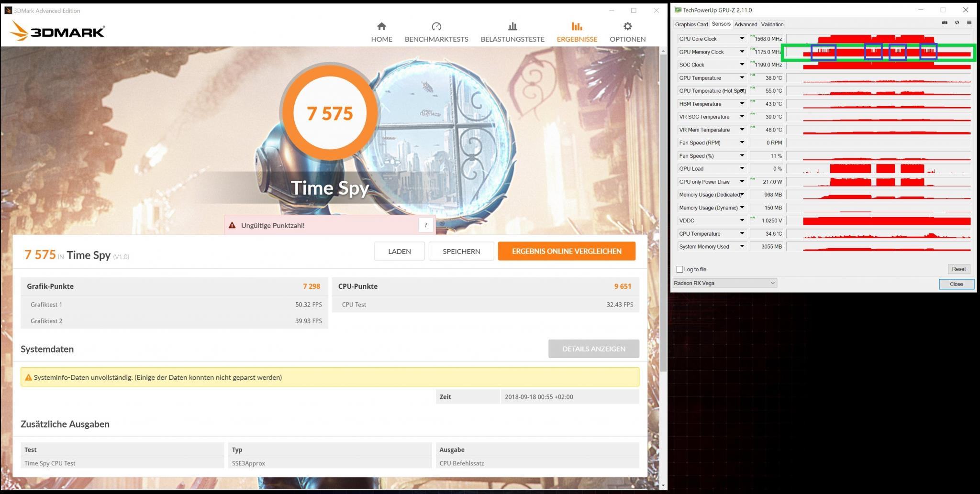Click the Grafiktest 2 39.93 FPS value

tap(308, 321)
